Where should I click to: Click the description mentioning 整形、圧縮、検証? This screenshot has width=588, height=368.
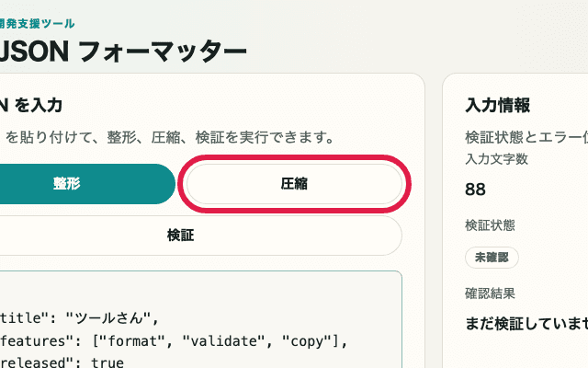166,137
